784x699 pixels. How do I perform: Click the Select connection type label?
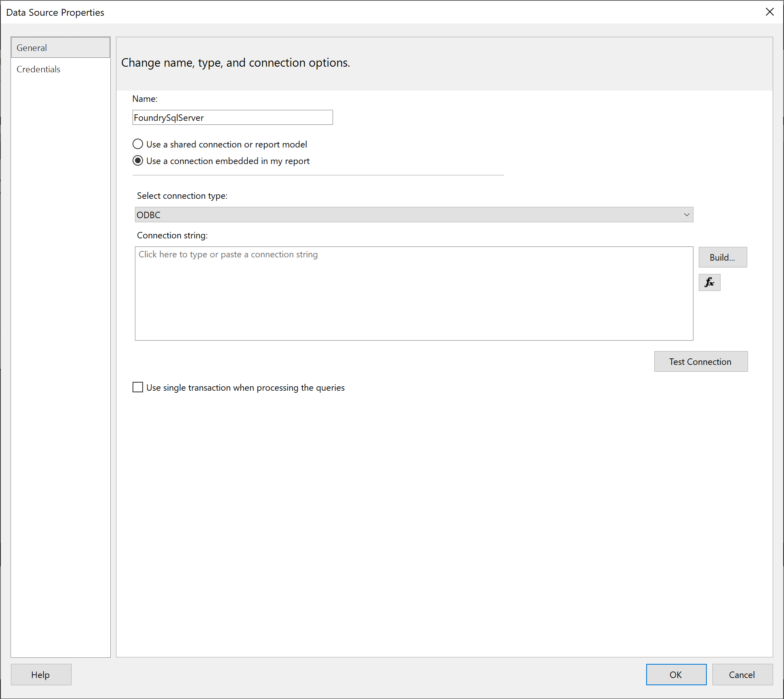[x=182, y=196]
